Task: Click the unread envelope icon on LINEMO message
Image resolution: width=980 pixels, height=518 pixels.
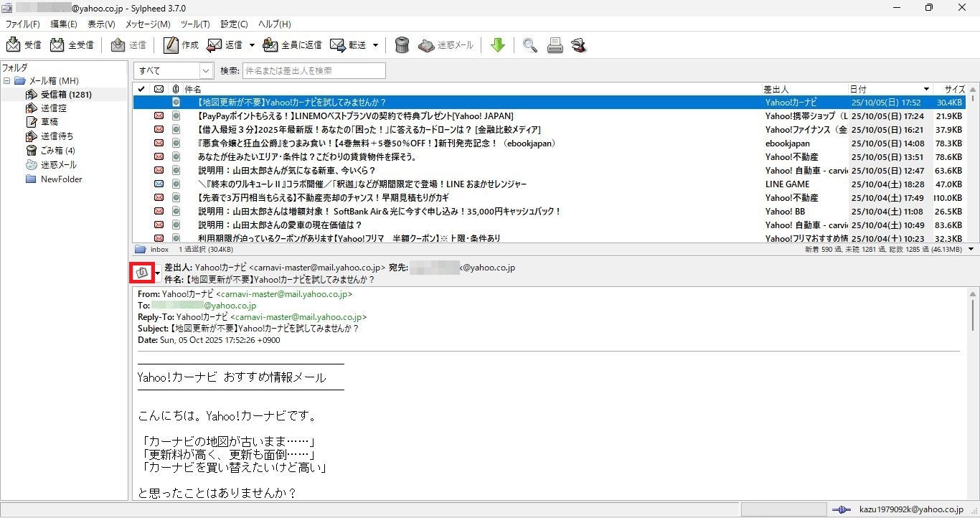Action: [x=159, y=116]
